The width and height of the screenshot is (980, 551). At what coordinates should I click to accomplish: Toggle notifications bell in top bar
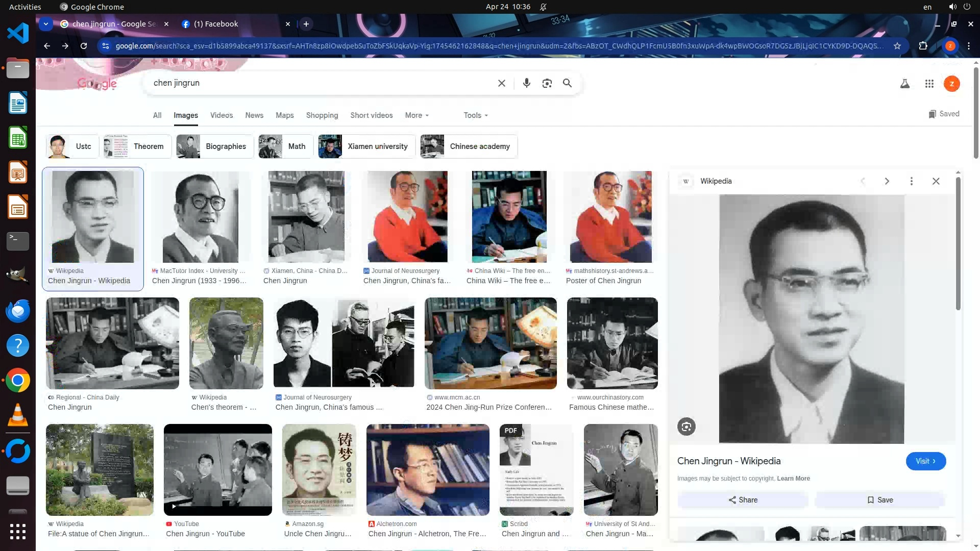point(543,7)
